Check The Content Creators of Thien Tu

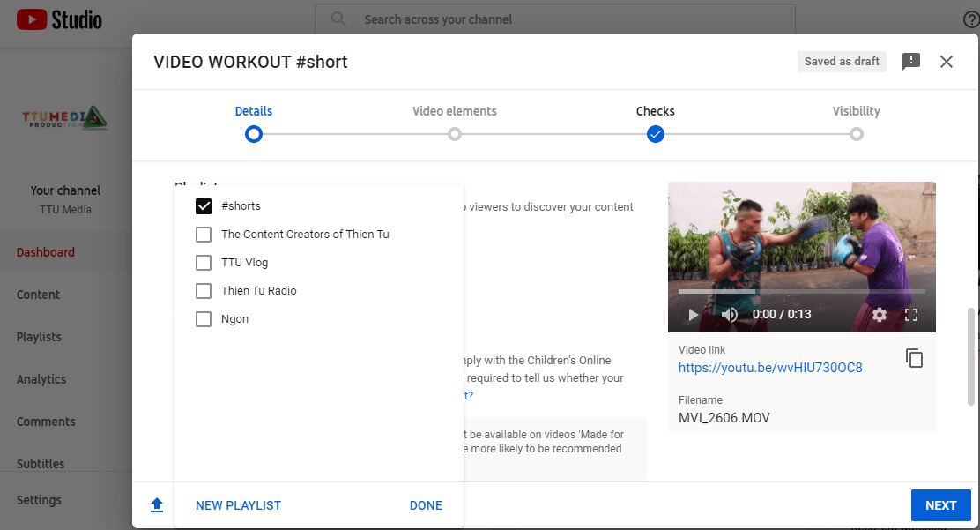[204, 235]
